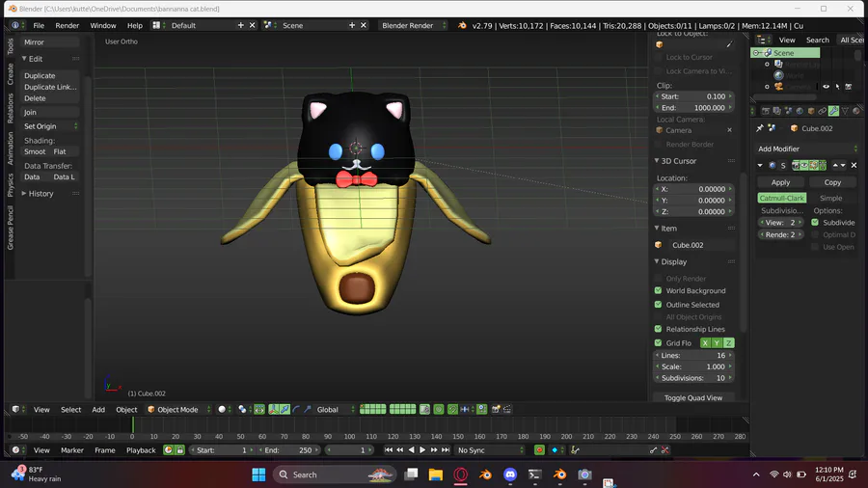The width and height of the screenshot is (868, 488).
Task: Open the No Sync dropdown
Action: pyautogui.click(x=490, y=450)
